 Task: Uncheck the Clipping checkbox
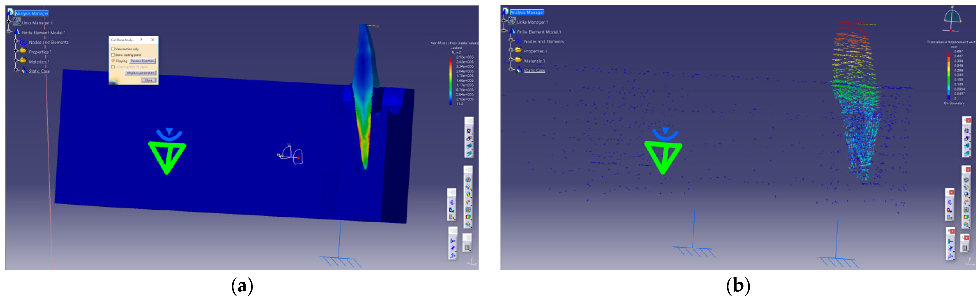113,61
